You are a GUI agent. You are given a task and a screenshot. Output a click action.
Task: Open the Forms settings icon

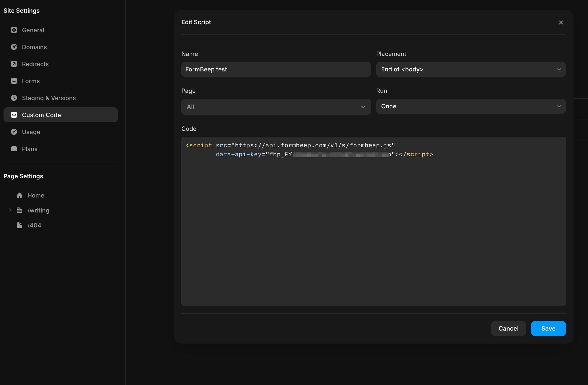pyautogui.click(x=14, y=81)
